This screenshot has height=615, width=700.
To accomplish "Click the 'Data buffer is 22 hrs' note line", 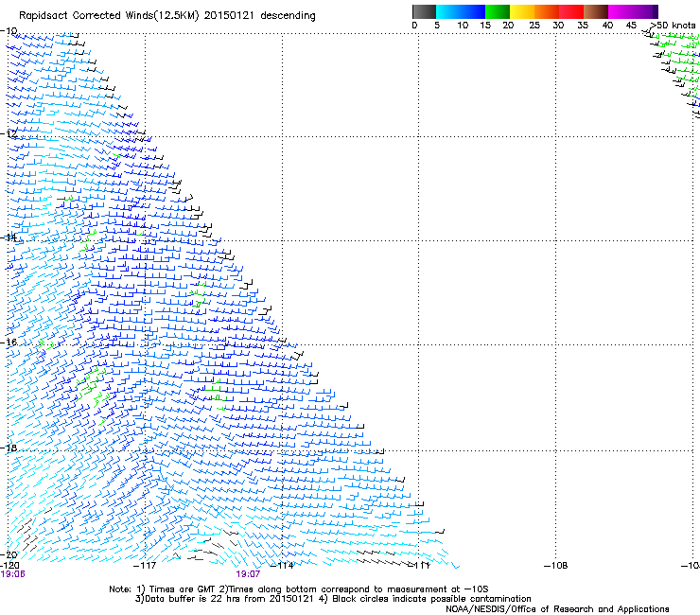I will (x=333, y=599).
